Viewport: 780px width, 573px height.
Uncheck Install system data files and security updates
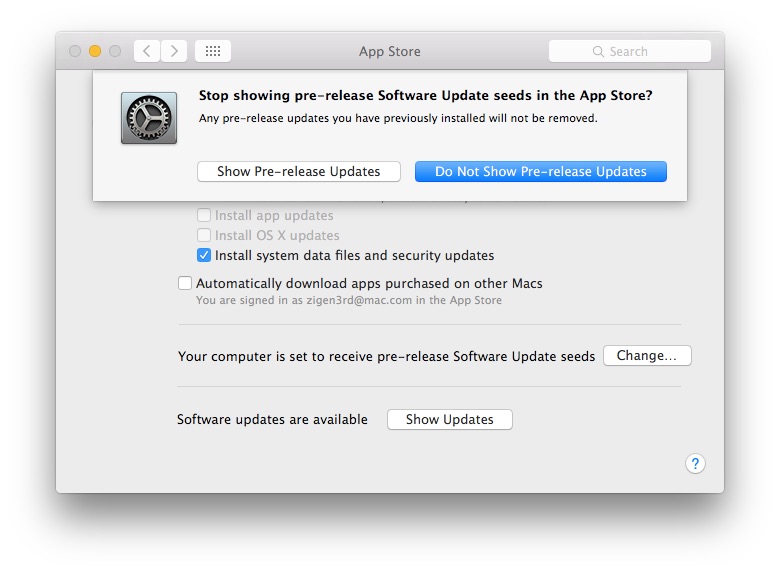point(204,255)
